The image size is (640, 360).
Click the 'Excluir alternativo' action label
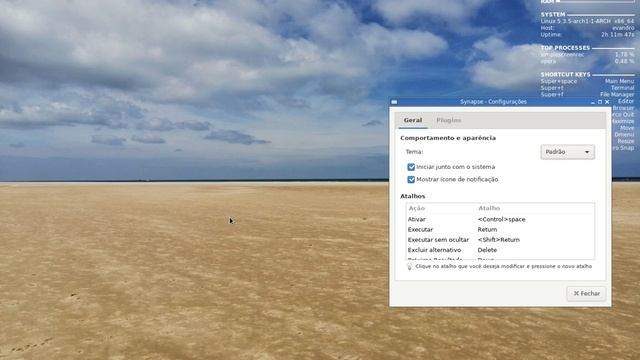[434, 250]
